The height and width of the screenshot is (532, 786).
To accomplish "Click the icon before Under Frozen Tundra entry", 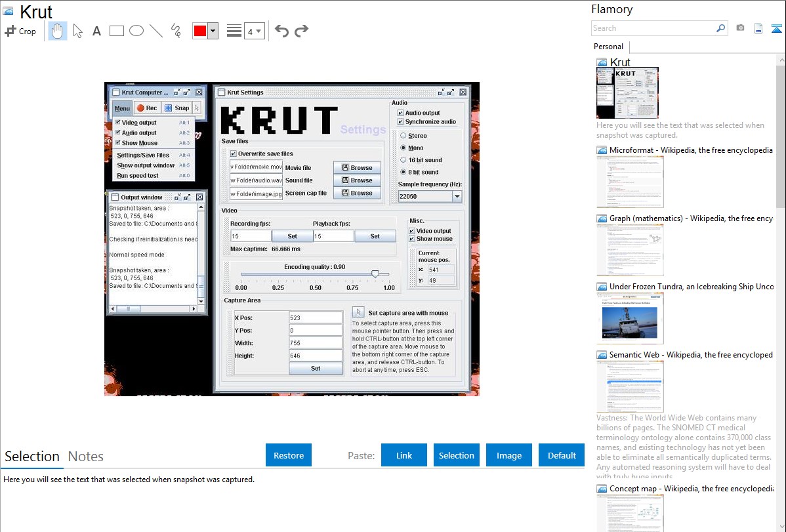I will pyautogui.click(x=602, y=287).
